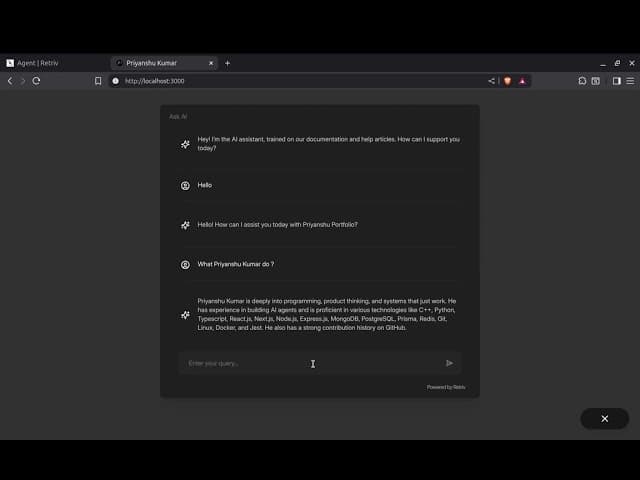Image resolution: width=640 pixels, height=480 pixels.
Task: Open the wallet icon in toolbar
Action: pos(596,81)
